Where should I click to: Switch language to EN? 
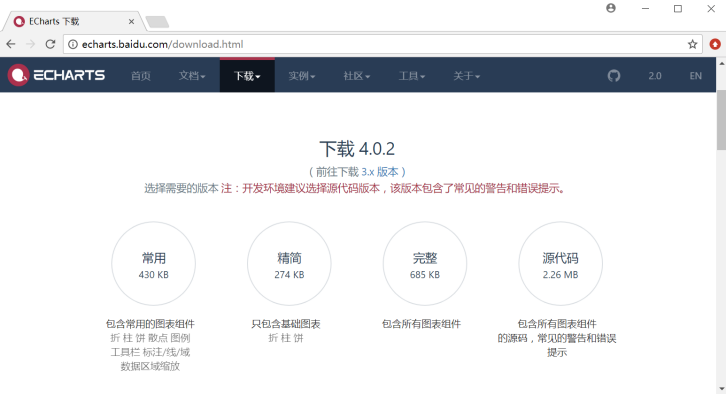[x=695, y=75]
